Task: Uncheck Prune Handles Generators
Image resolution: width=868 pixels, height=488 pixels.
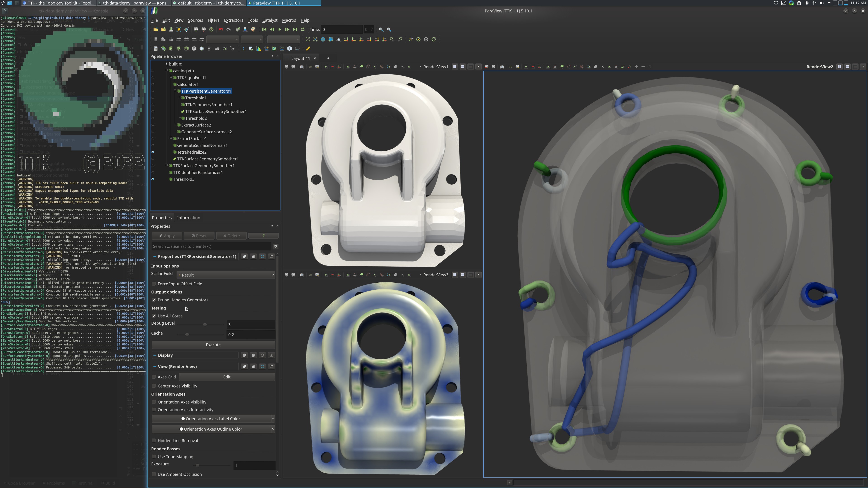Action: 154,300
